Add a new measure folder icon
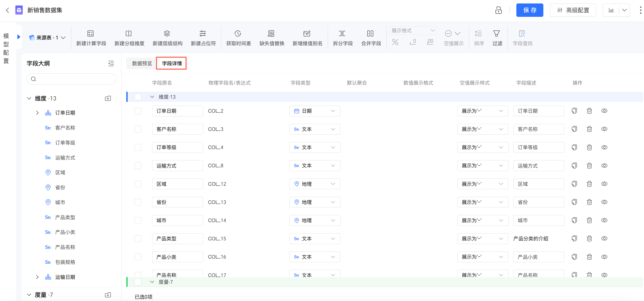Image resolution: width=644 pixels, height=301 pixels. pos(108,295)
